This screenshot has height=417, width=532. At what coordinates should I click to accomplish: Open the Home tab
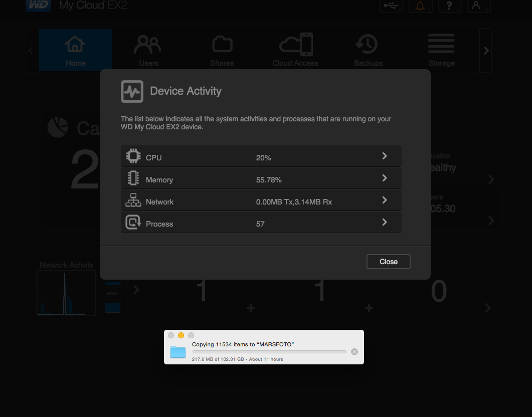(76, 50)
